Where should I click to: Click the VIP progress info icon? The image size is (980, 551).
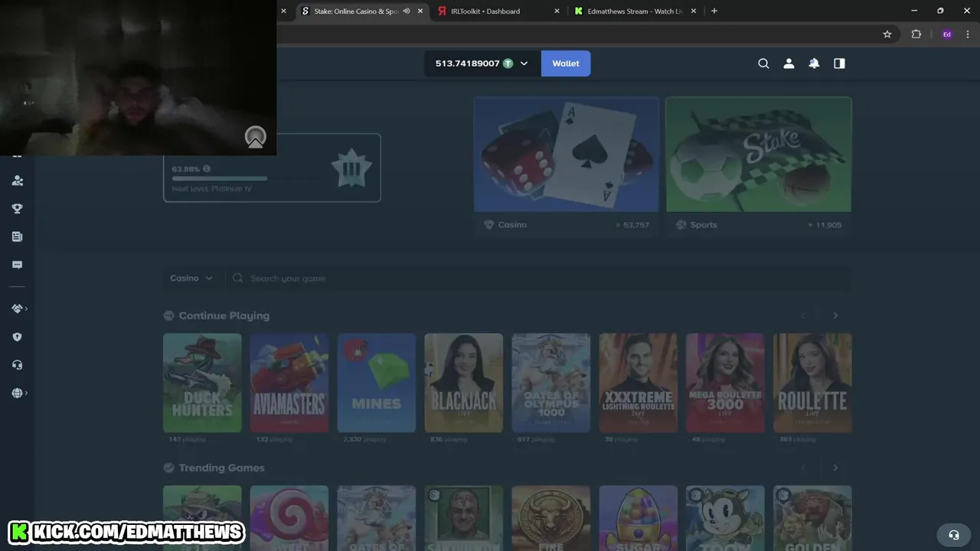(x=207, y=169)
